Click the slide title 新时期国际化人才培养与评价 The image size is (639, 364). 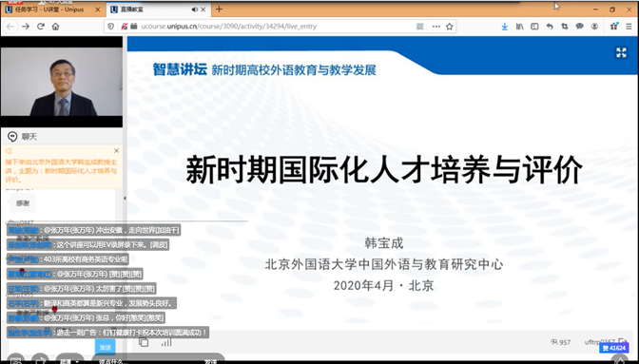click(384, 170)
